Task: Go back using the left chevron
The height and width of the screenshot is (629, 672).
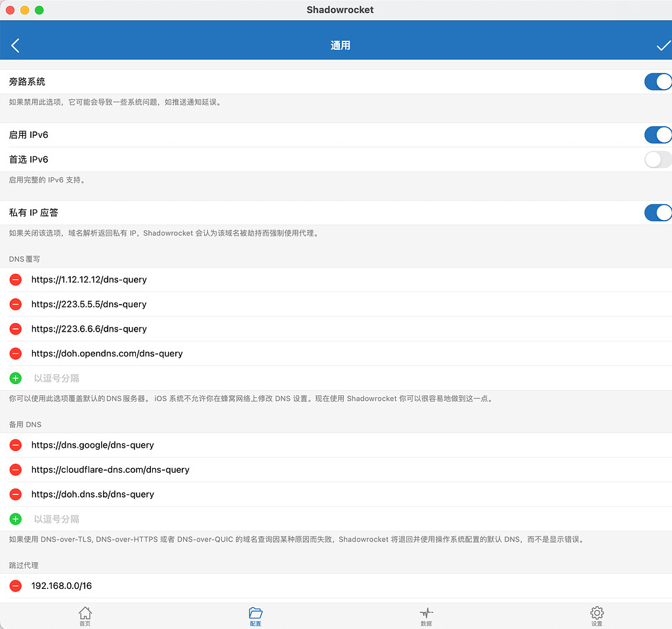Action: pos(15,45)
